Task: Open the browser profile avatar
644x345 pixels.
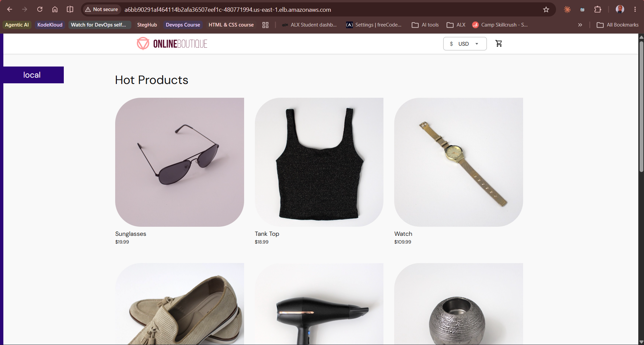Action: (x=620, y=9)
